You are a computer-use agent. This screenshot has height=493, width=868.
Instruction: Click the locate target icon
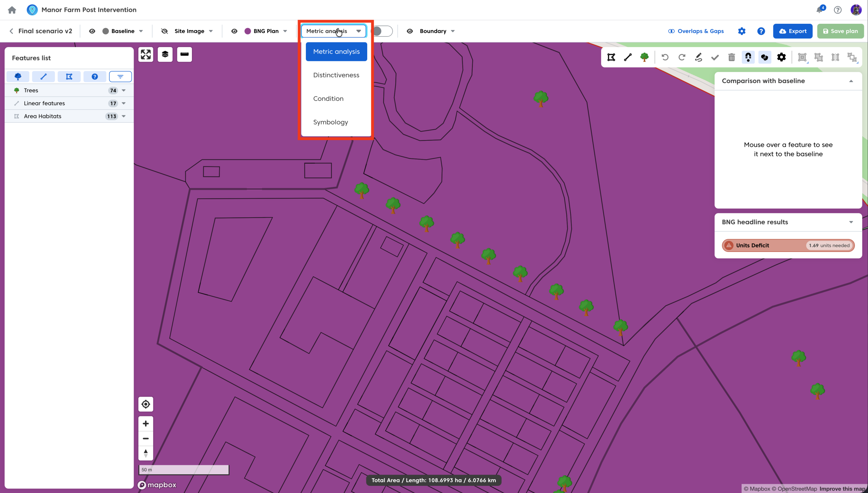146,404
